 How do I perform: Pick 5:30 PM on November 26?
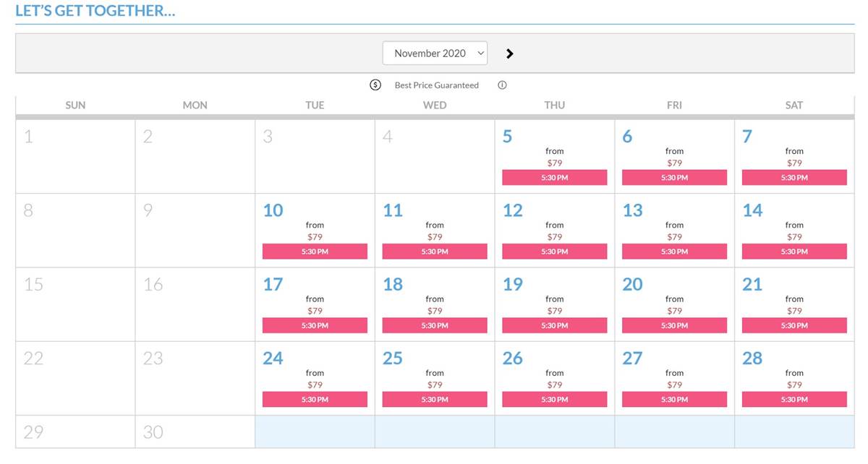[x=554, y=400]
